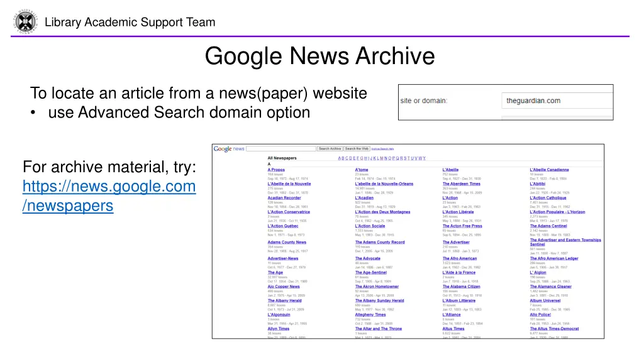Open the Advertiser-News link
The image size is (644, 362).
click(283, 258)
